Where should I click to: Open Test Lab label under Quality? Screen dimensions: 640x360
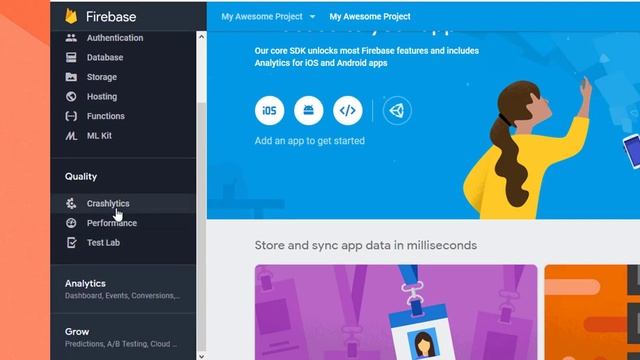click(103, 242)
